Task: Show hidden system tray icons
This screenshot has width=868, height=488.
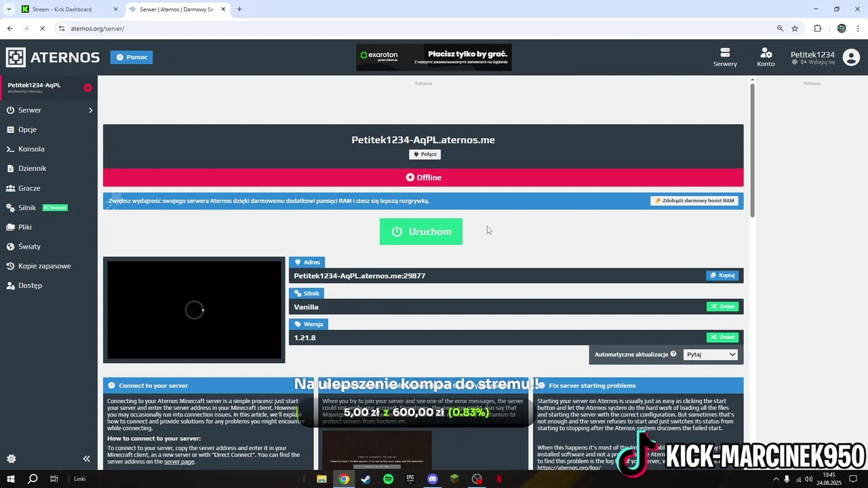Action: [776, 479]
